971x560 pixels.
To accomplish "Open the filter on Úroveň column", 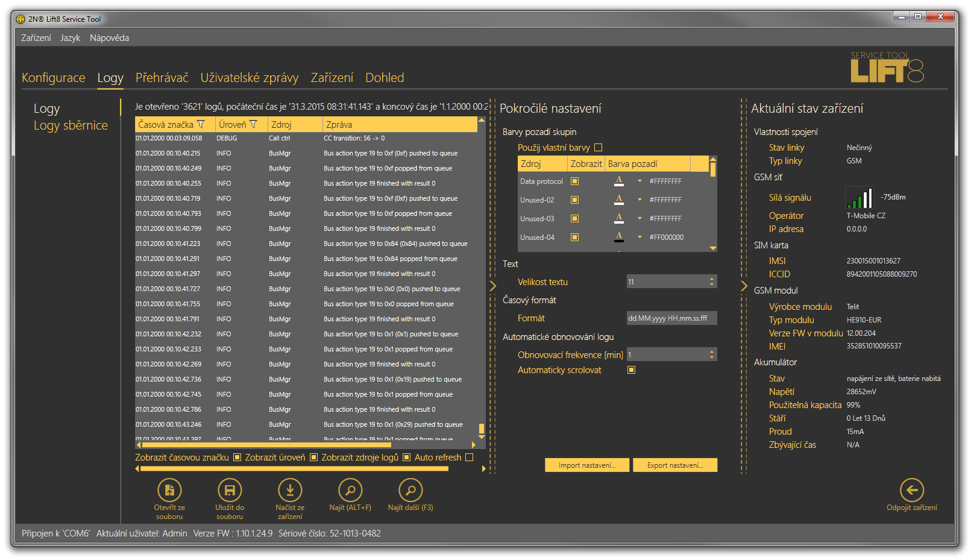I will click(x=253, y=125).
